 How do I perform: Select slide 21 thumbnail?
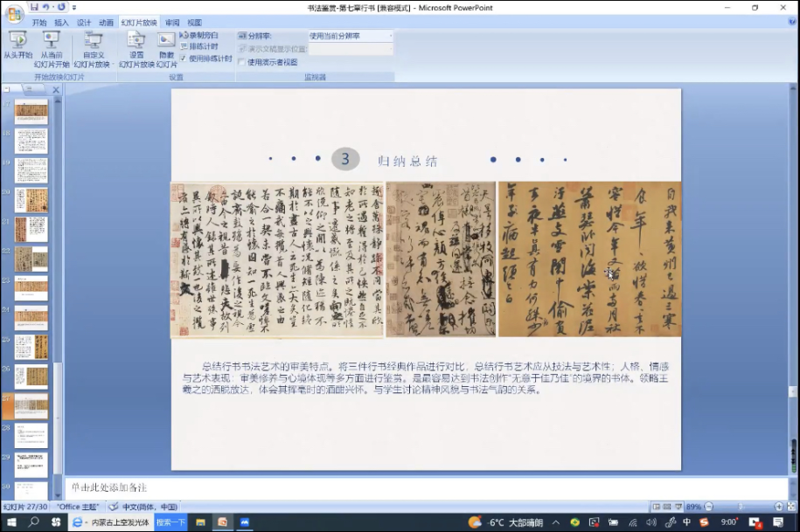coord(31,229)
